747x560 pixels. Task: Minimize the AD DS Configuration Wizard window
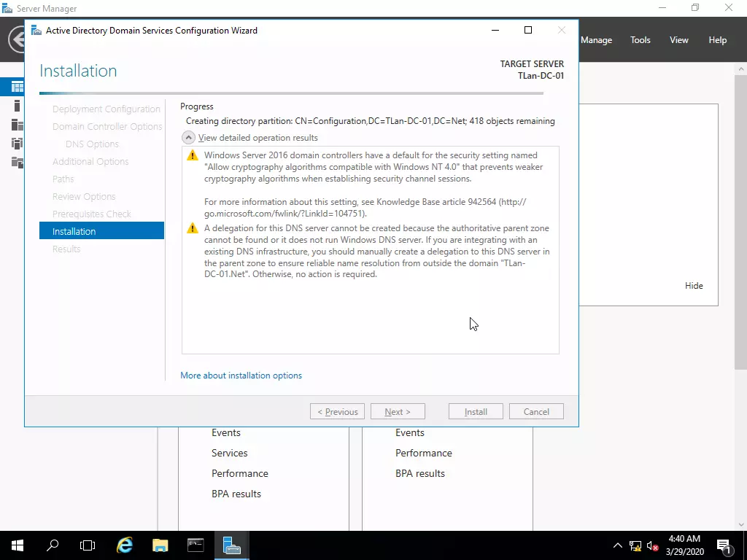tap(495, 30)
